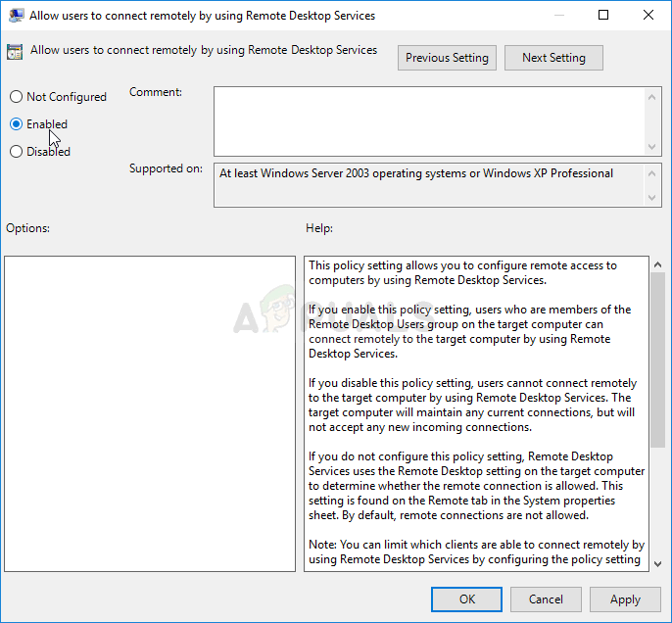This screenshot has height=623, width=672.
Task: Click Help panel scroll up arrow
Action: pyautogui.click(x=657, y=264)
